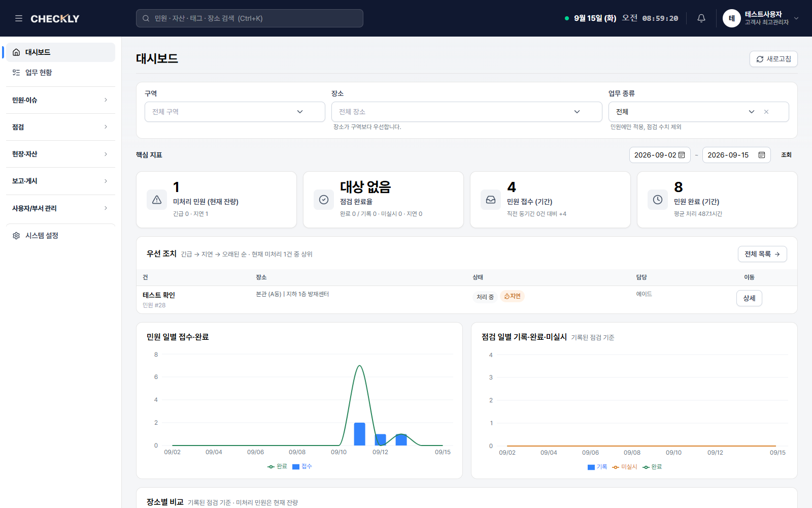Click the 테스트 확인 complaint title
The image size is (812, 508).
(x=159, y=295)
